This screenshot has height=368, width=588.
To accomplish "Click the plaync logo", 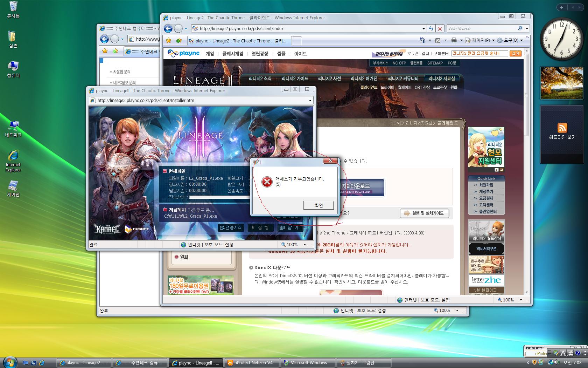I will coord(183,53).
